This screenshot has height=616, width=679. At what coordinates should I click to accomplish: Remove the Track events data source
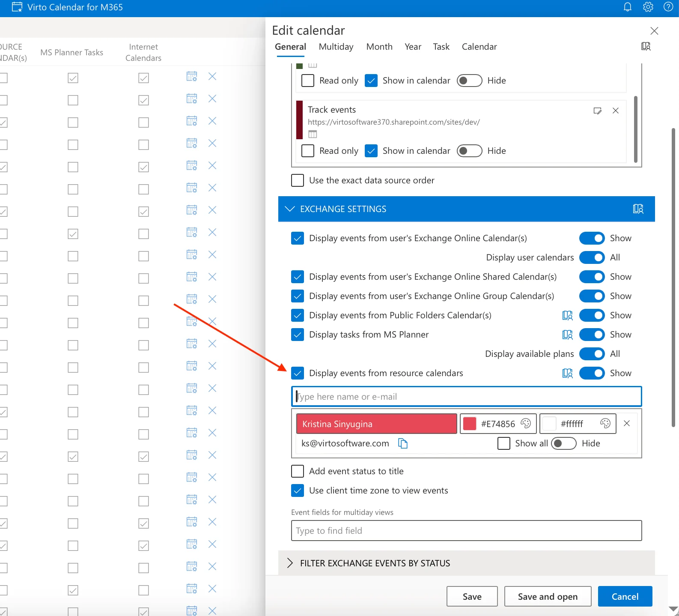[616, 111]
